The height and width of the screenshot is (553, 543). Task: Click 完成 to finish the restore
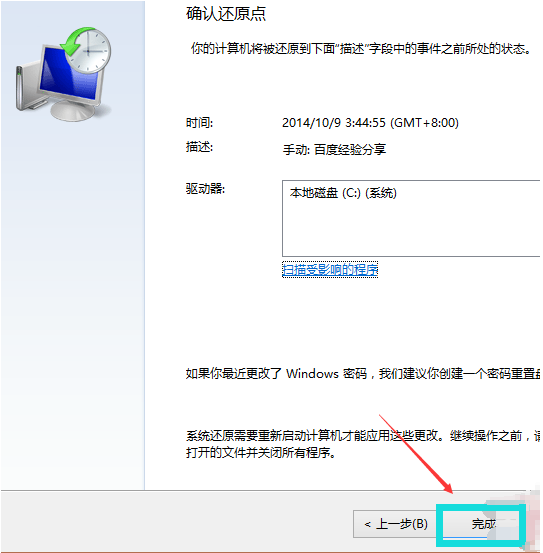pos(481,524)
